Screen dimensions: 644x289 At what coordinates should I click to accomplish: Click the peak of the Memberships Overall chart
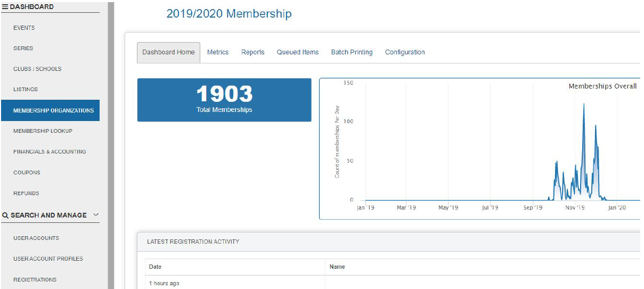tap(584, 104)
